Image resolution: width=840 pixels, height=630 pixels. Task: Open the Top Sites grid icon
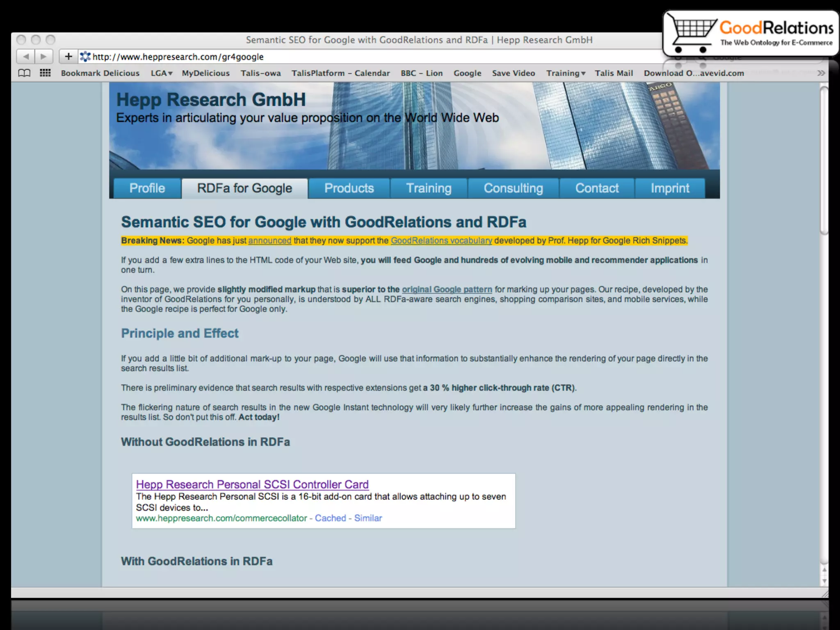click(x=45, y=73)
